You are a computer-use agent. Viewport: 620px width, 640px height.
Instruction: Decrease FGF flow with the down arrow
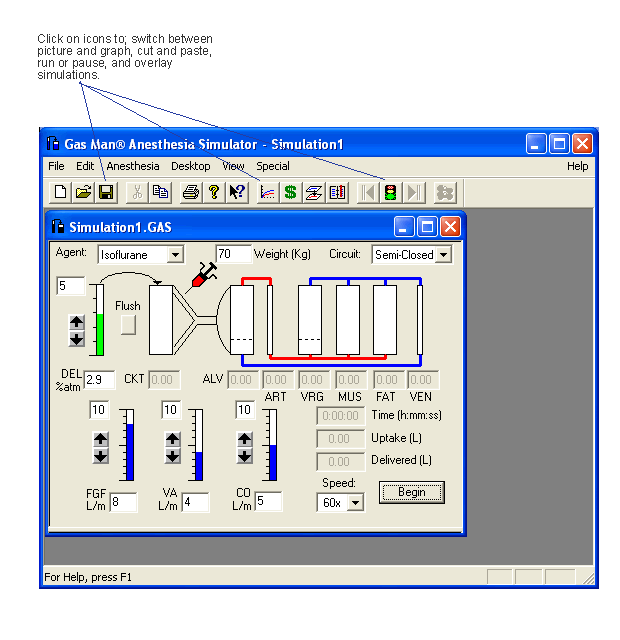click(x=101, y=456)
